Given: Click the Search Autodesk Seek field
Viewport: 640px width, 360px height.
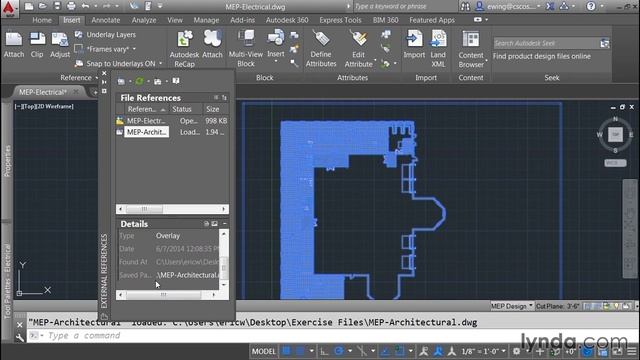Looking at the screenshot, I should coord(546,43).
